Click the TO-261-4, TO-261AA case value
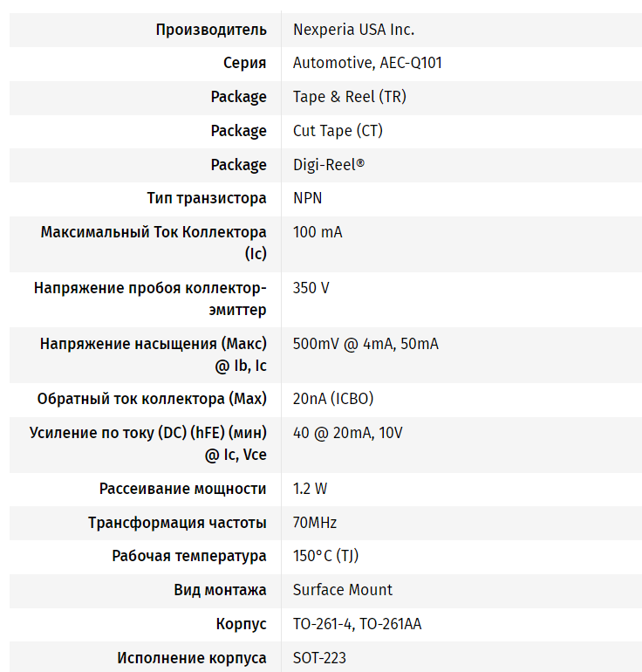The width and height of the screenshot is (642, 672). 357,624
